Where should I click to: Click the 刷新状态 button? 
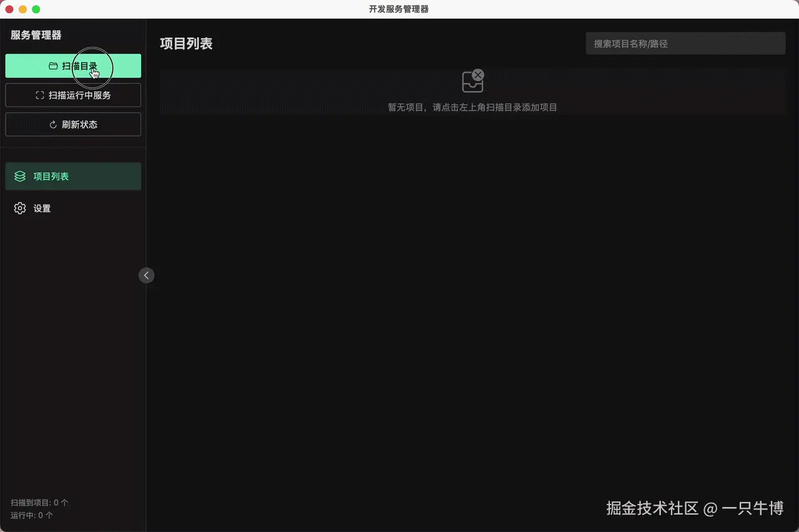[73, 125]
